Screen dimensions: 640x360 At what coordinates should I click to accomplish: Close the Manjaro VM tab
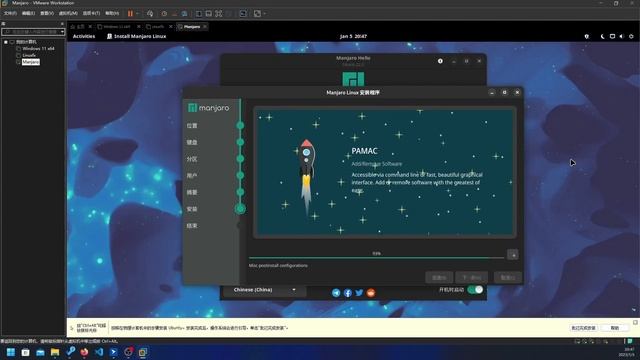click(x=205, y=27)
